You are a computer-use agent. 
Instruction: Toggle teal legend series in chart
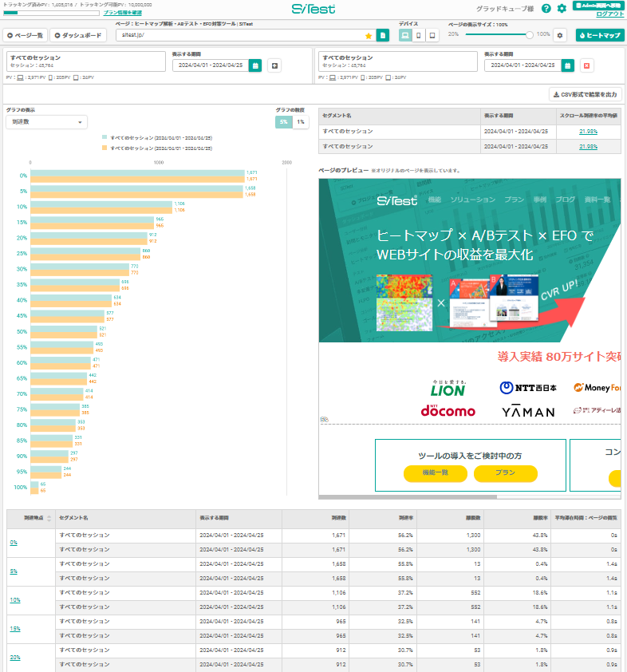tap(157, 138)
